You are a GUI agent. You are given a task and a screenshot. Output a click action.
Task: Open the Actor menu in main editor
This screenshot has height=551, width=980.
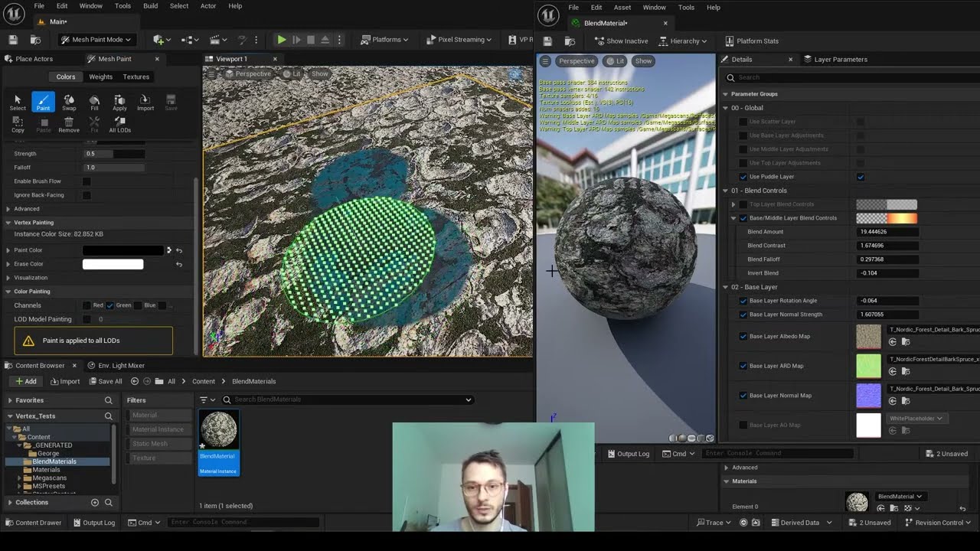click(x=208, y=6)
